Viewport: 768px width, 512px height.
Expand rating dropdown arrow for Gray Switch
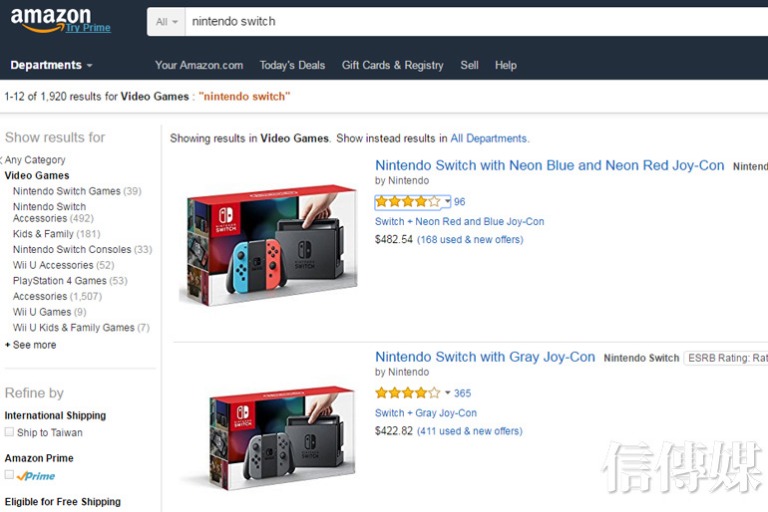tap(447, 393)
